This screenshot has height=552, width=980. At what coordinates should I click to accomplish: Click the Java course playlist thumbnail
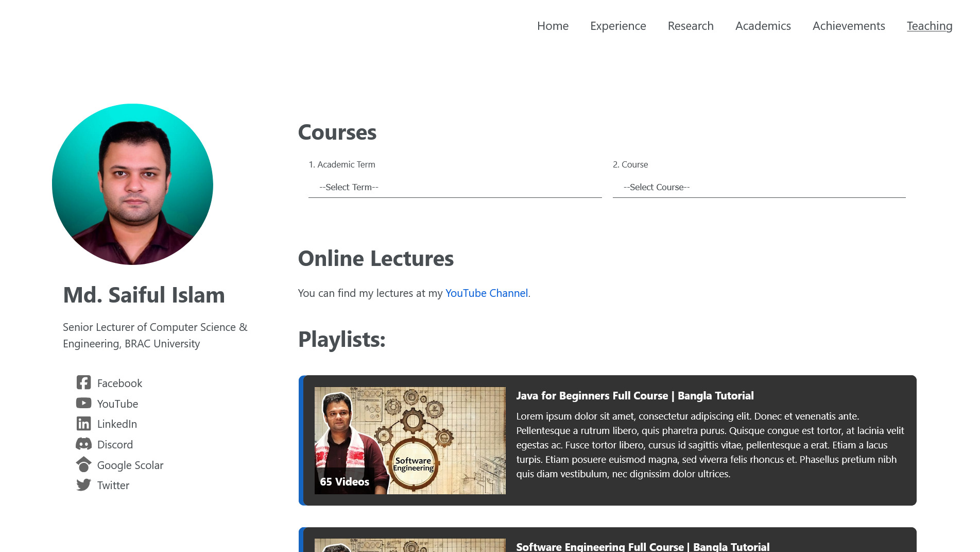click(x=410, y=440)
